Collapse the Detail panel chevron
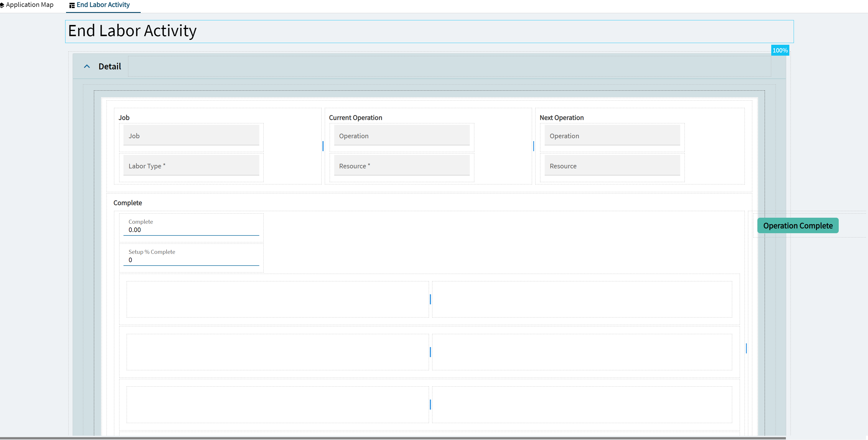Screen dimensions: 868x440 [x=87, y=66]
